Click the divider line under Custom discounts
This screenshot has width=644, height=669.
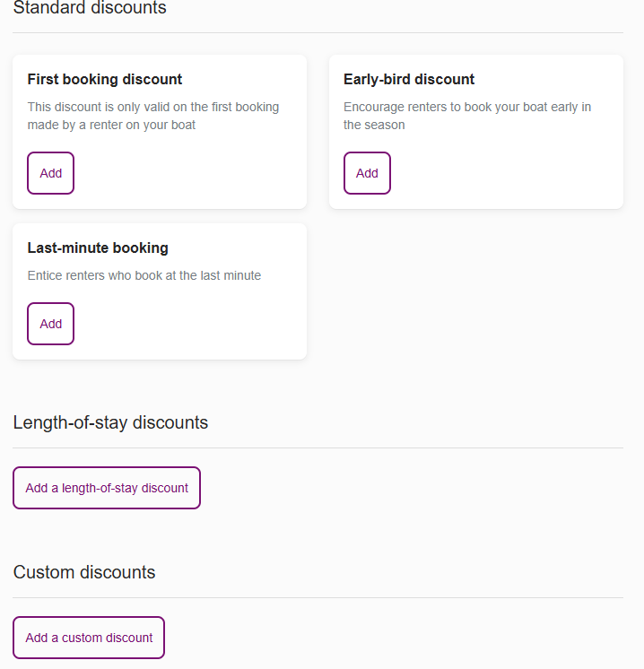(x=318, y=597)
